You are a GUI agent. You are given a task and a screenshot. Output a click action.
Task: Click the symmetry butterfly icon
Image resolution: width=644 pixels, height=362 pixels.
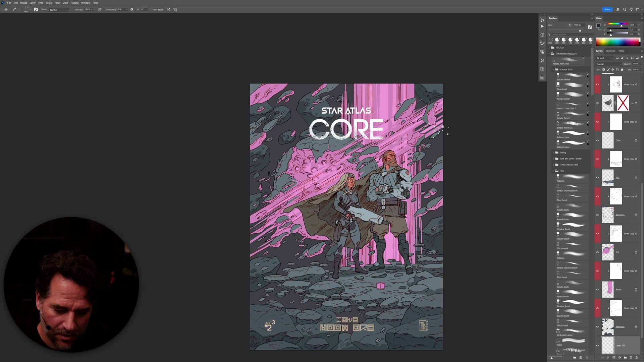point(175,9)
